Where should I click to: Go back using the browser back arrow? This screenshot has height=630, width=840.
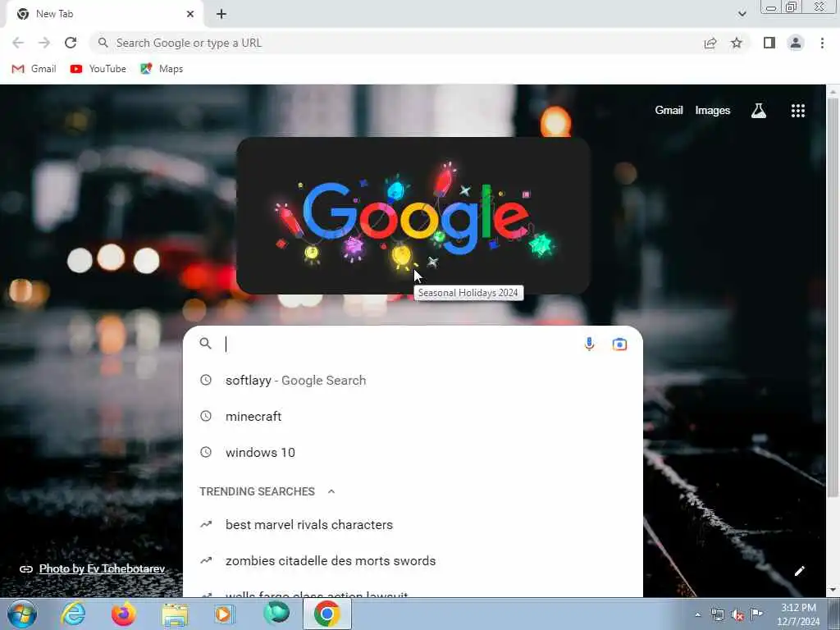coord(18,43)
